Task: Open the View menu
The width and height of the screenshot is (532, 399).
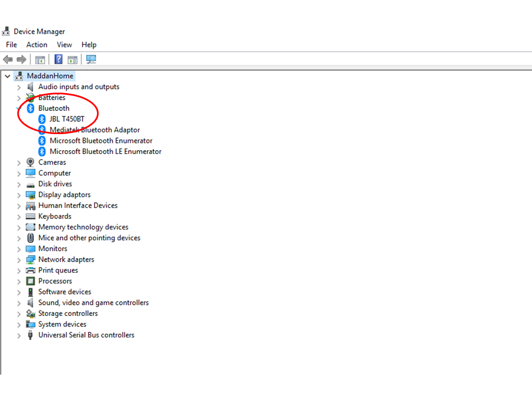Action: 64,45
